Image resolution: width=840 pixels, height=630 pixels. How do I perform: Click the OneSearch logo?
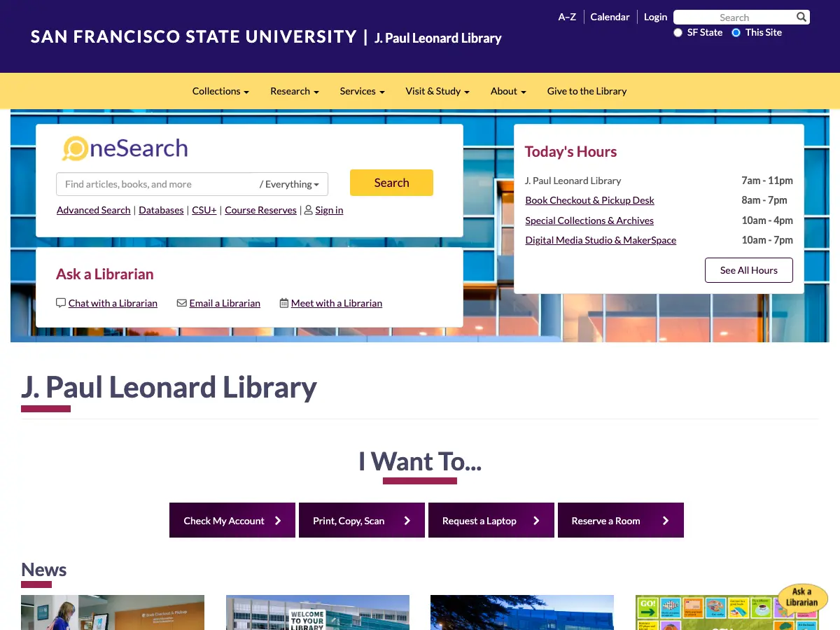[125, 148]
